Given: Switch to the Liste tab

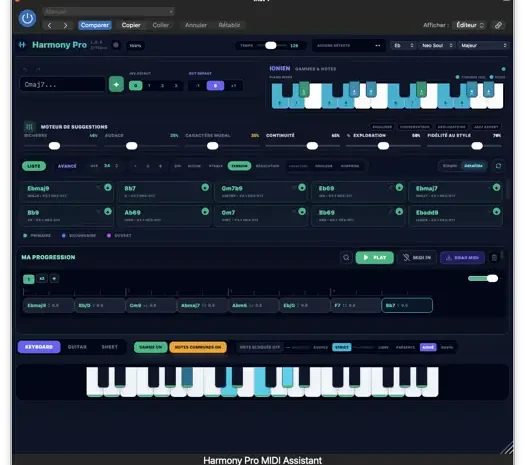Looking at the screenshot, I should (34, 166).
